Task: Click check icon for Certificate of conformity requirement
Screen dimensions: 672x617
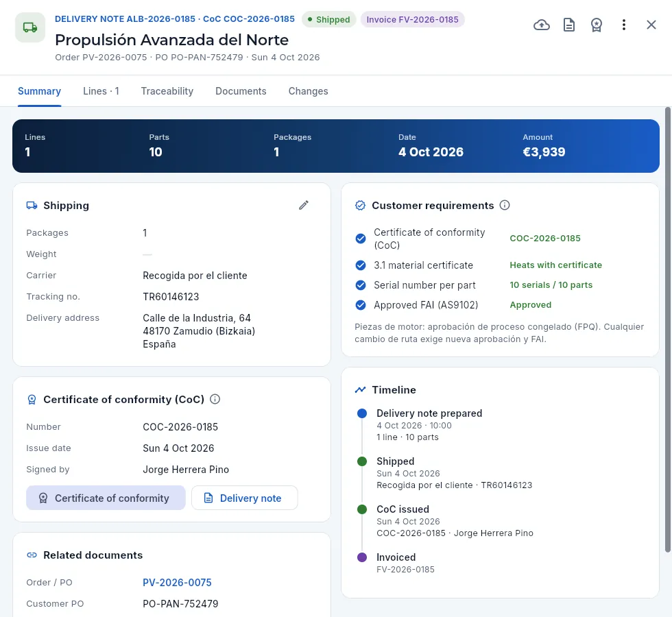Action: [x=361, y=239]
